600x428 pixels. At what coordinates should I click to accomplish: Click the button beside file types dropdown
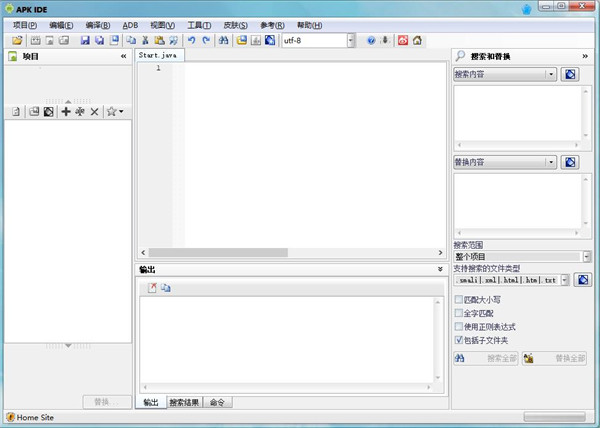point(583,280)
